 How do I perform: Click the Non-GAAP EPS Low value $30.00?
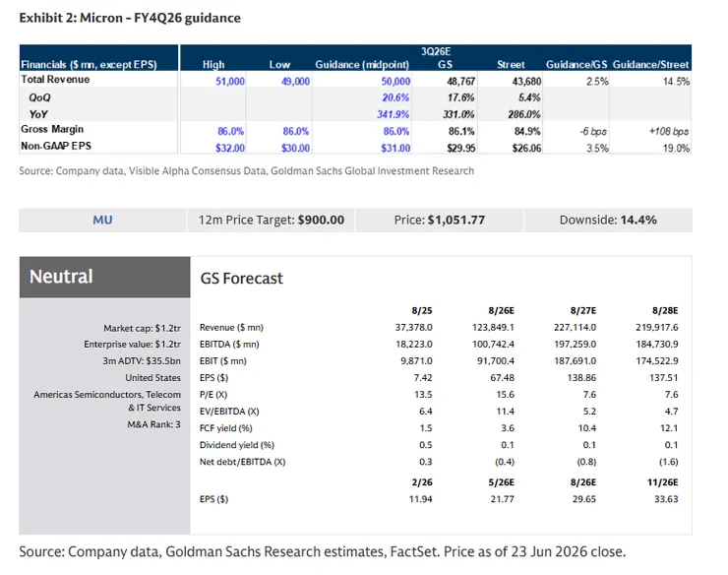click(295, 149)
